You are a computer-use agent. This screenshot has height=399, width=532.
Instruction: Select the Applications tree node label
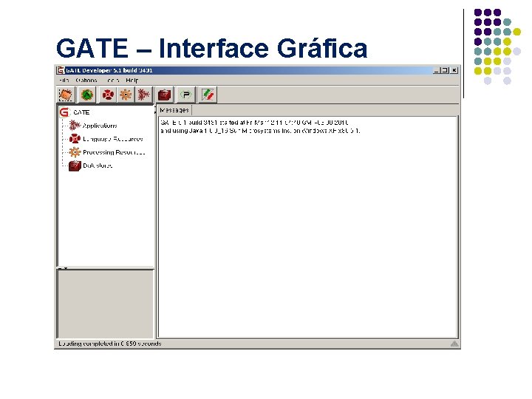100,126
